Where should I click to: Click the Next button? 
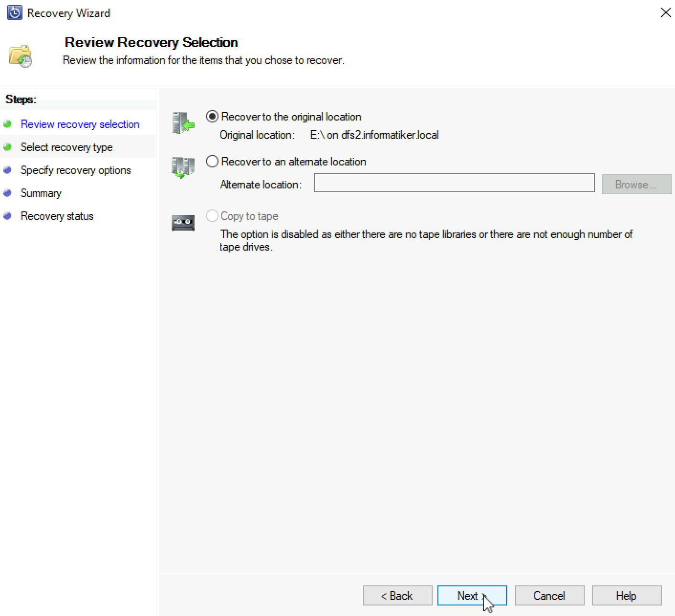(x=472, y=595)
